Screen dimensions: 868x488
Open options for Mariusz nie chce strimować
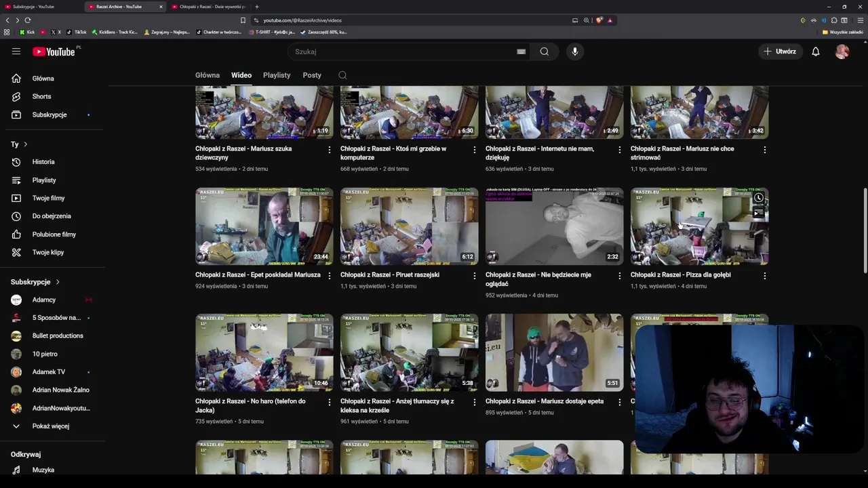(765, 150)
